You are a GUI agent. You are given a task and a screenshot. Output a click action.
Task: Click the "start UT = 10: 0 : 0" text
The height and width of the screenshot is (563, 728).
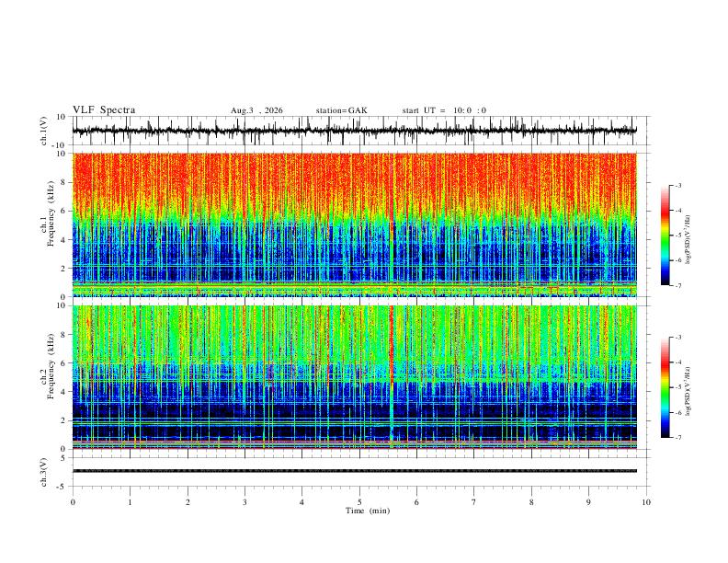(x=444, y=110)
